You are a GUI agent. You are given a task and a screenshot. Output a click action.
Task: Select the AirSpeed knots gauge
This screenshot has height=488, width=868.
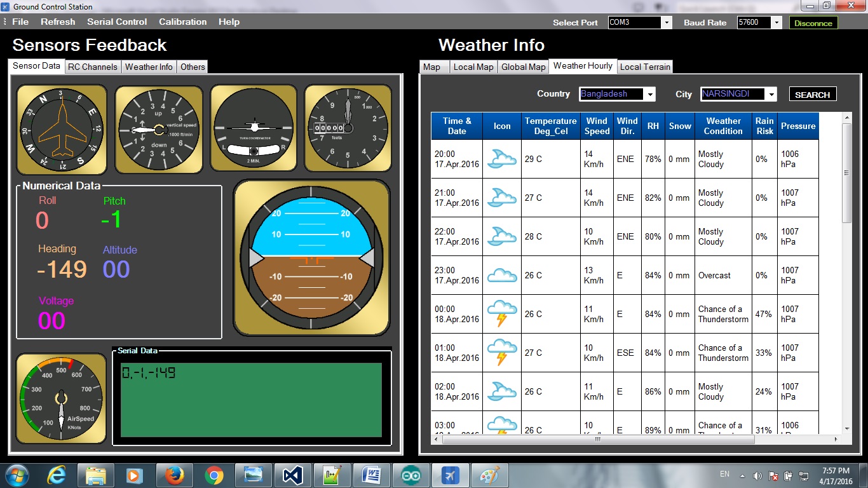point(60,398)
